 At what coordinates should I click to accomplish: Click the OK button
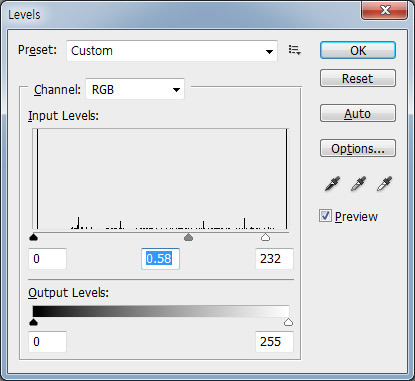point(358,50)
